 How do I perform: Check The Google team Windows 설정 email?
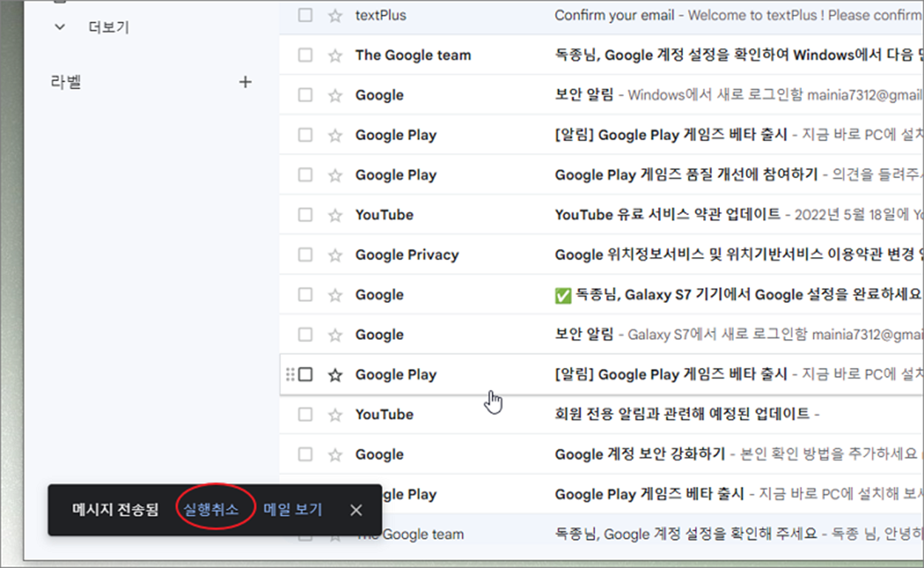tap(305, 55)
